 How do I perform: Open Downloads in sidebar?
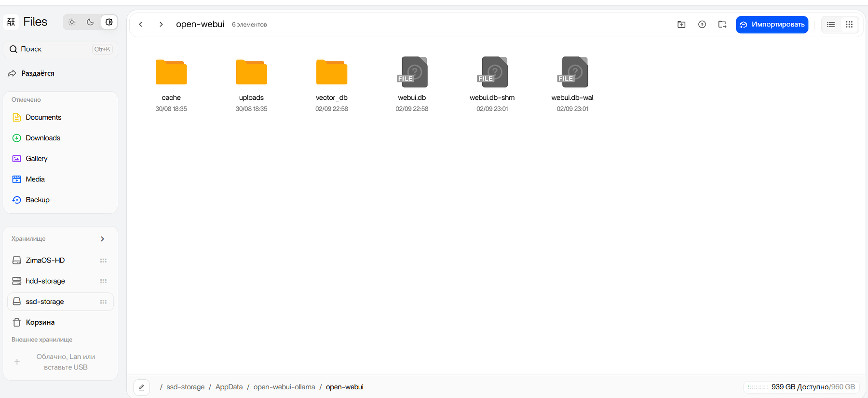click(61, 138)
